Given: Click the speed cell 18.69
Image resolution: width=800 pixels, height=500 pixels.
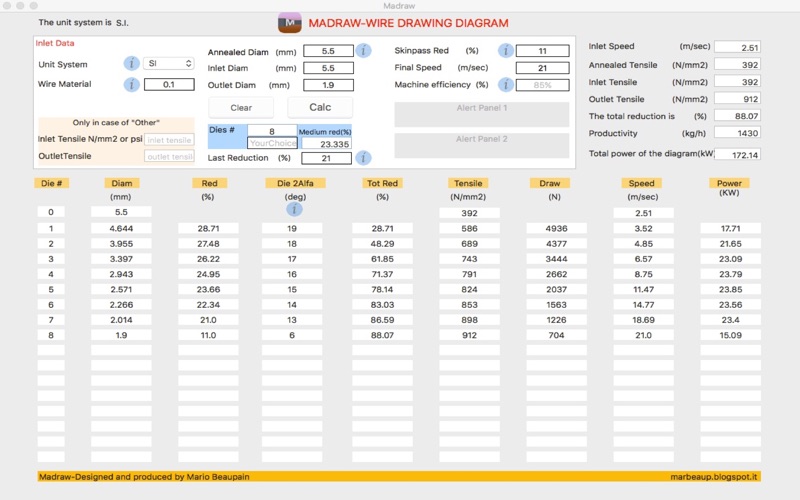Looking at the screenshot, I should 643,320.
